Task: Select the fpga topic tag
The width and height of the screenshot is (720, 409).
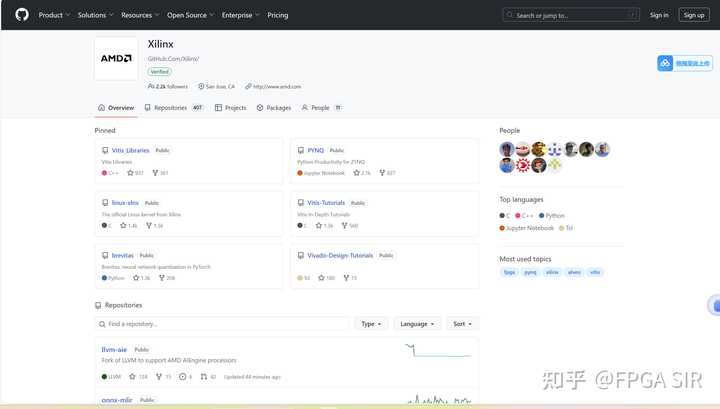Action: [x=509, y=272]
